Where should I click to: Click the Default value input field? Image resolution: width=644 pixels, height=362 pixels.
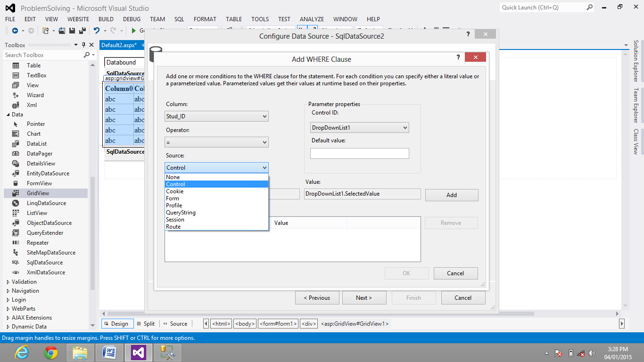click(360, 153)
